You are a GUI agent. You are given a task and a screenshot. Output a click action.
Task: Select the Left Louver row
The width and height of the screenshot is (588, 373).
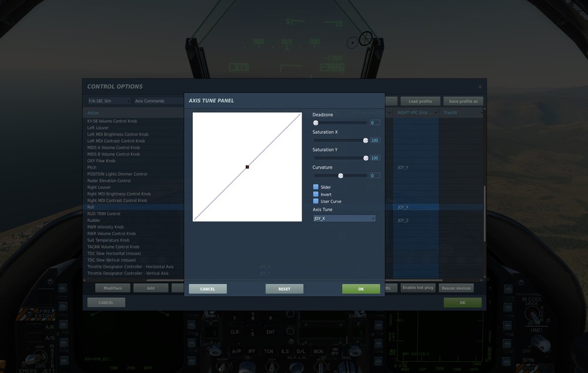pos(133,127)
